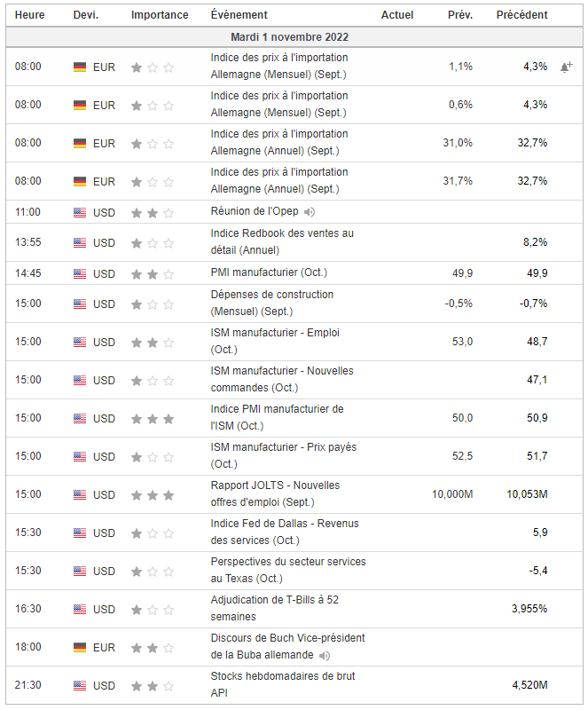Open Adjudication de T-Bills à 52 semaines
588x710 pixels.
274,608
